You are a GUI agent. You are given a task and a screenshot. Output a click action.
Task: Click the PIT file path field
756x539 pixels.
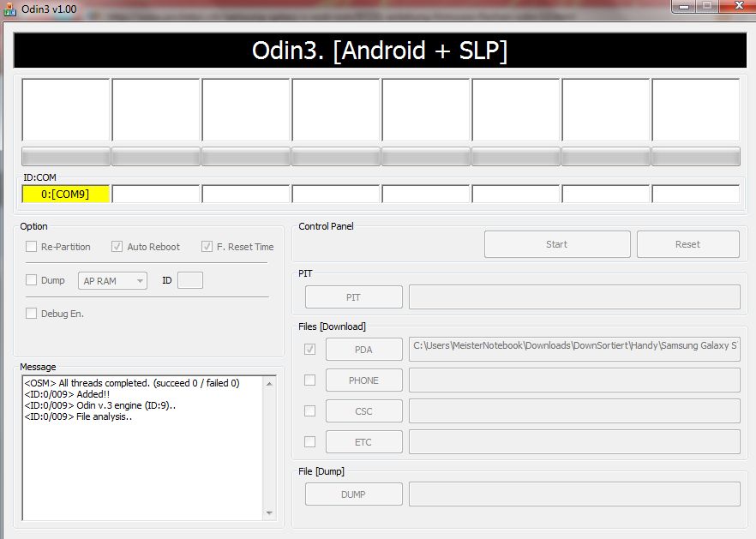574,297
